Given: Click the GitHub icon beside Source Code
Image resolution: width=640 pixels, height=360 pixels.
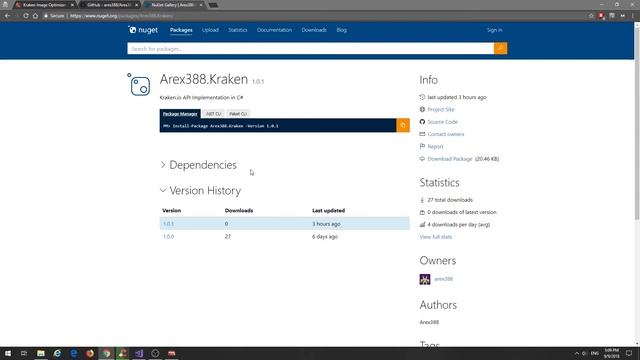Looking at the screenshot, I should pos(422,122).
